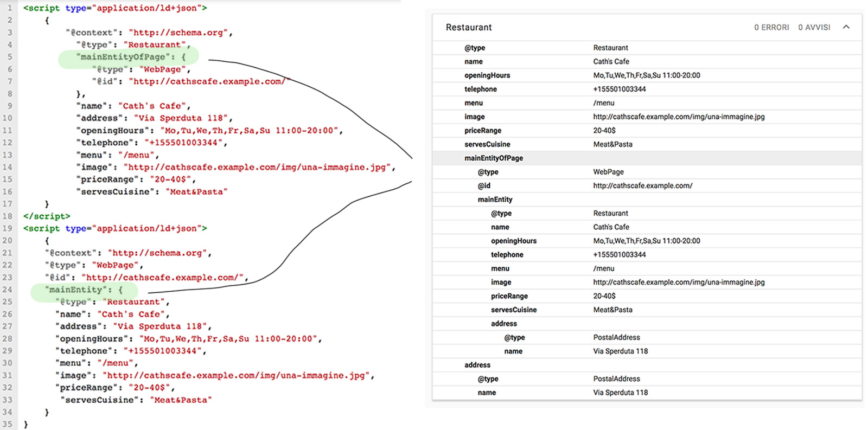Click the 0 AVVISI counter
868x430 pixels.
[814, 28]
